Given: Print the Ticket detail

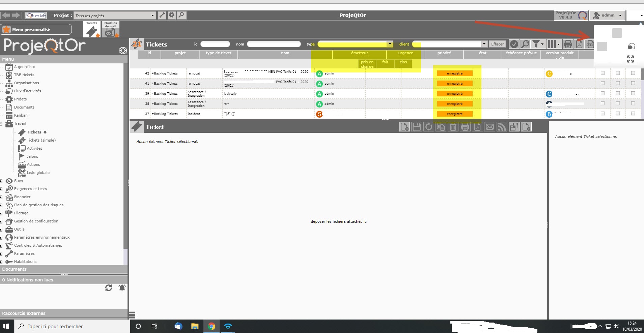Looking at the screenshot, I should (465, 127).
